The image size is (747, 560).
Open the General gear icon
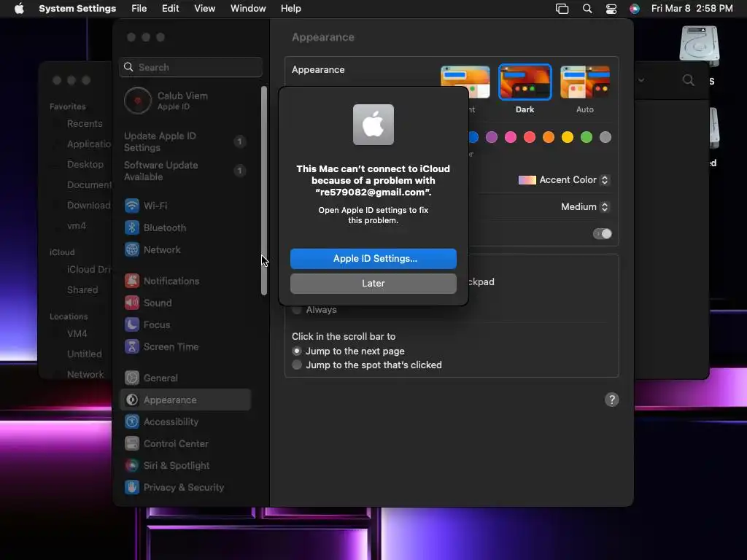[x=132, y=378]
